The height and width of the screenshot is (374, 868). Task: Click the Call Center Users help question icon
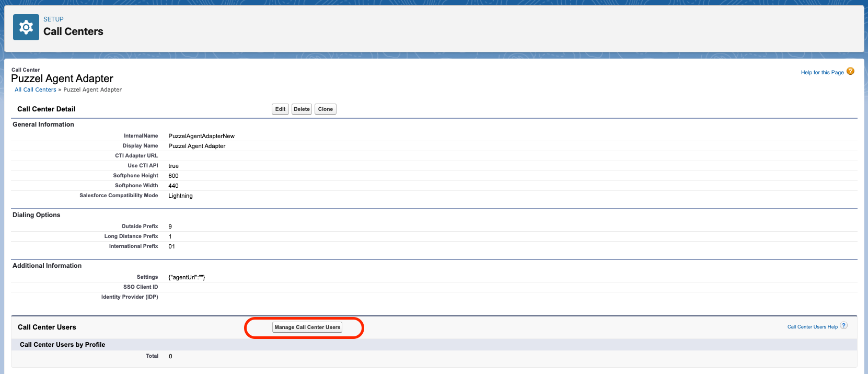point(843,326)
